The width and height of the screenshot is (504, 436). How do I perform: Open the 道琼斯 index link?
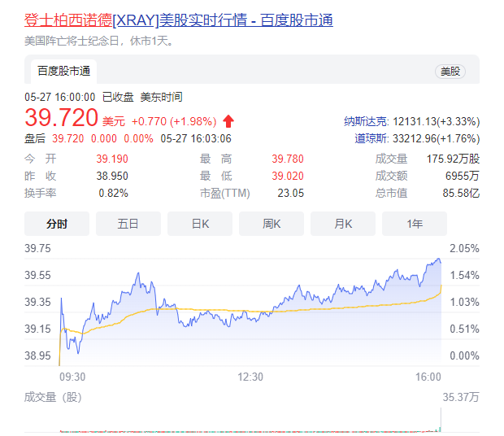click(371, 138)
